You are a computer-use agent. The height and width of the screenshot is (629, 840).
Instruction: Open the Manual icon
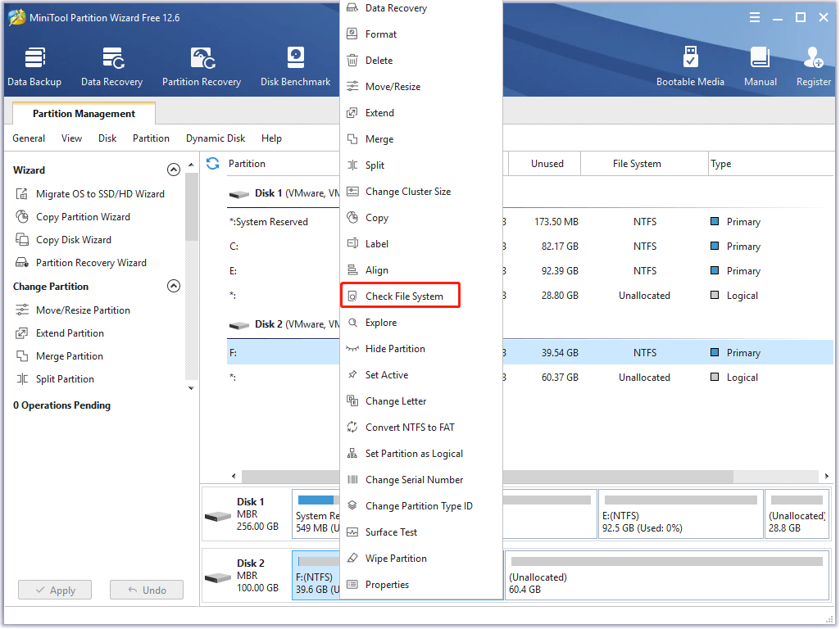pyautogui.click(x=760, y=66)
